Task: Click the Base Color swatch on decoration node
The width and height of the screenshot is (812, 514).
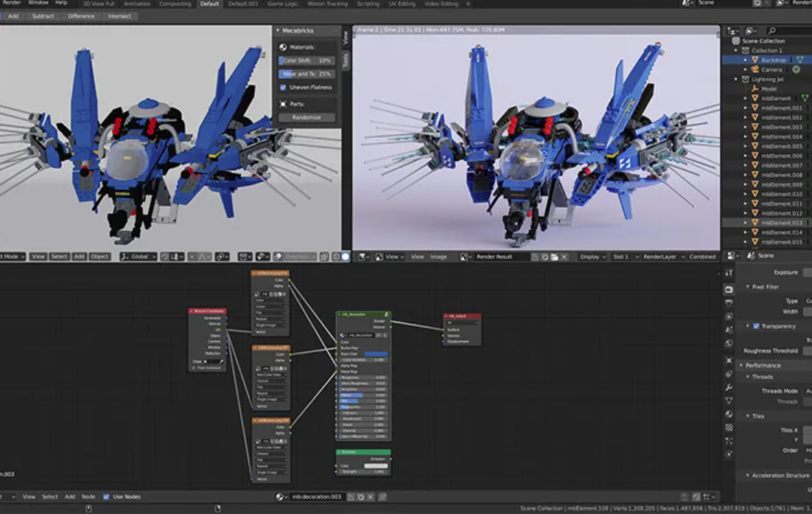Action: click(x=376, y=354)
